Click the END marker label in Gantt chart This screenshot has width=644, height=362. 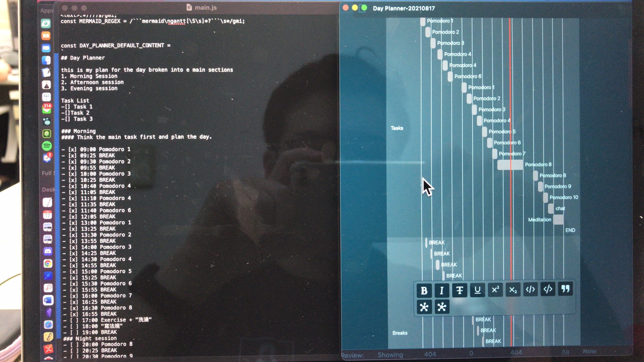[x=570, y=230]
